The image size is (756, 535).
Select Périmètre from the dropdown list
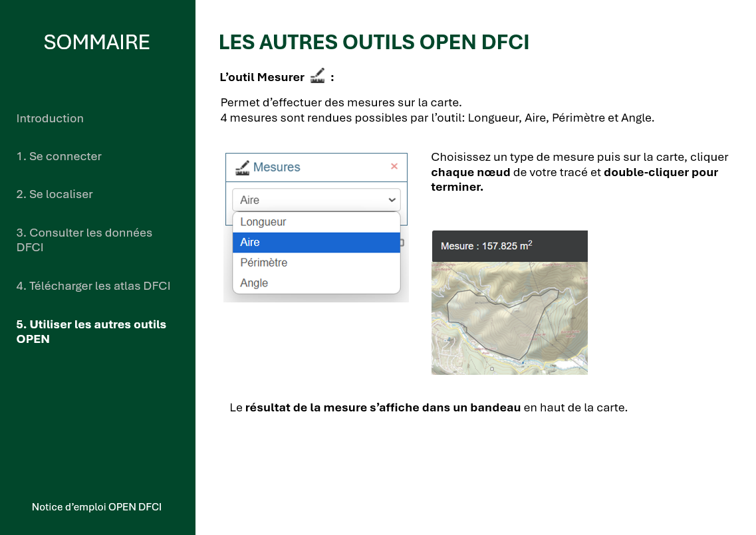316,263
